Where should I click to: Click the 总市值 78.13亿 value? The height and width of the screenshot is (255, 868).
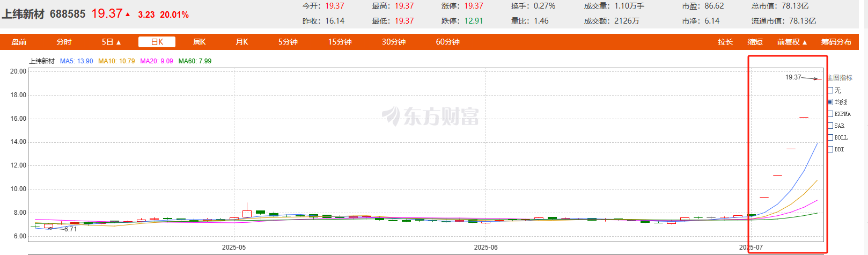click(x=795, y=6)
